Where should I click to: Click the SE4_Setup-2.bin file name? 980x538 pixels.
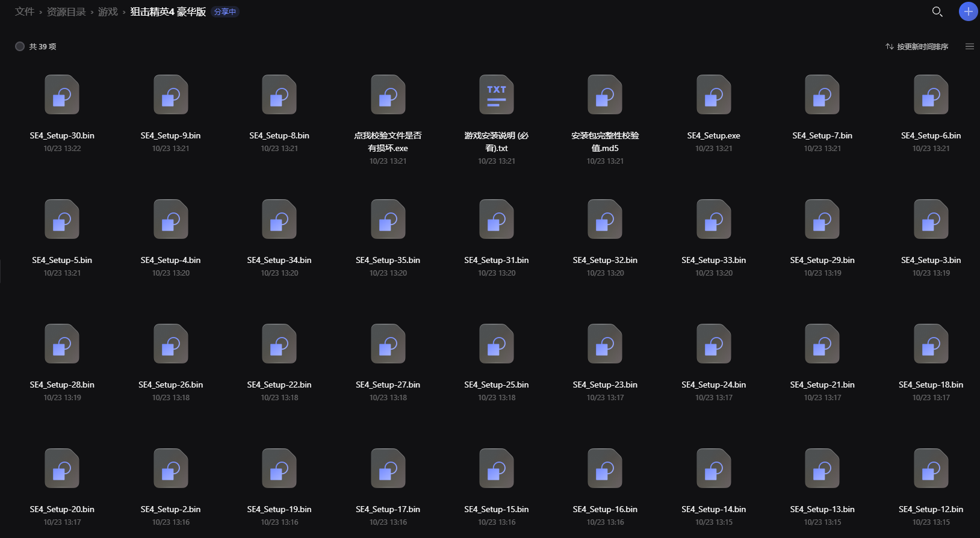coord(171,509)
